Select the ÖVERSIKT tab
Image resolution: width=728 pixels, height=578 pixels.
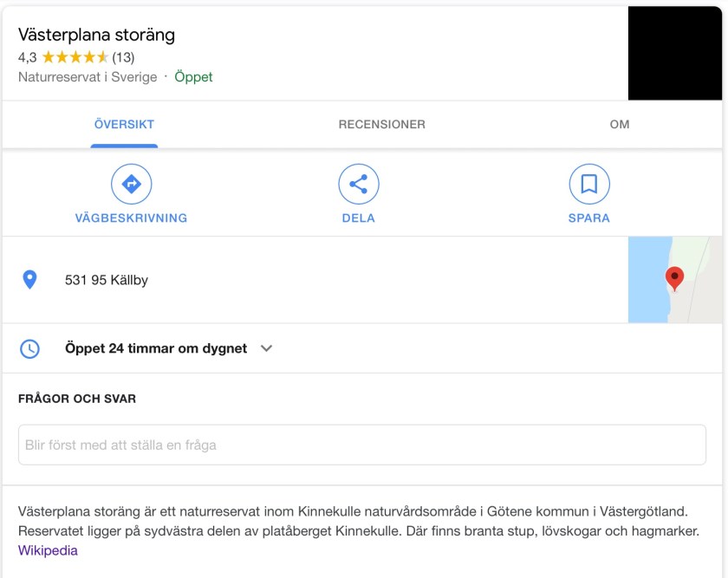pos(124,124)
